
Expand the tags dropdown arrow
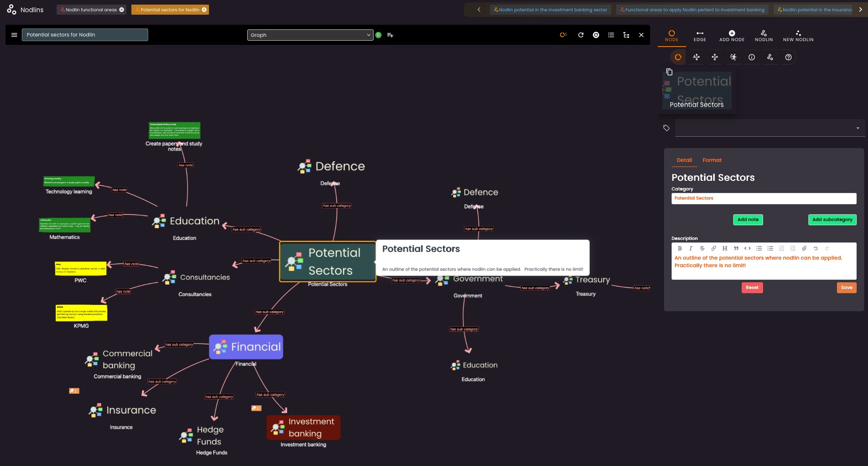pos(858,128)
